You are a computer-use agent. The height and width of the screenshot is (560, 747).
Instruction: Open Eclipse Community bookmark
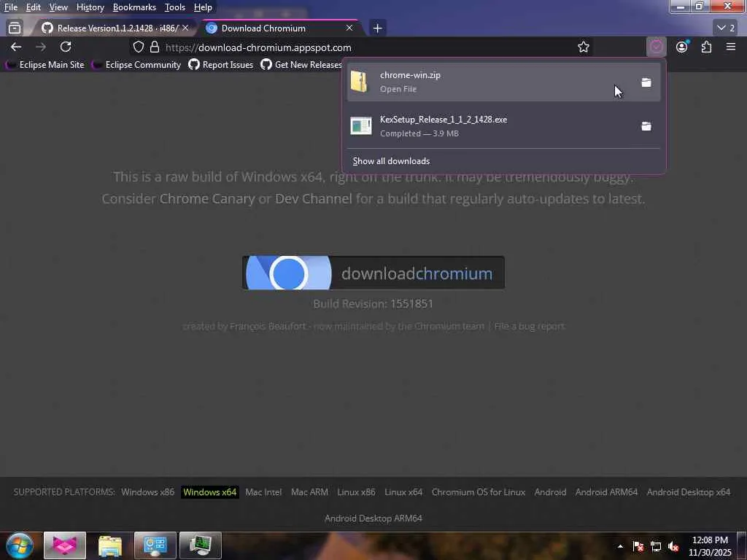tap(136, 65)
